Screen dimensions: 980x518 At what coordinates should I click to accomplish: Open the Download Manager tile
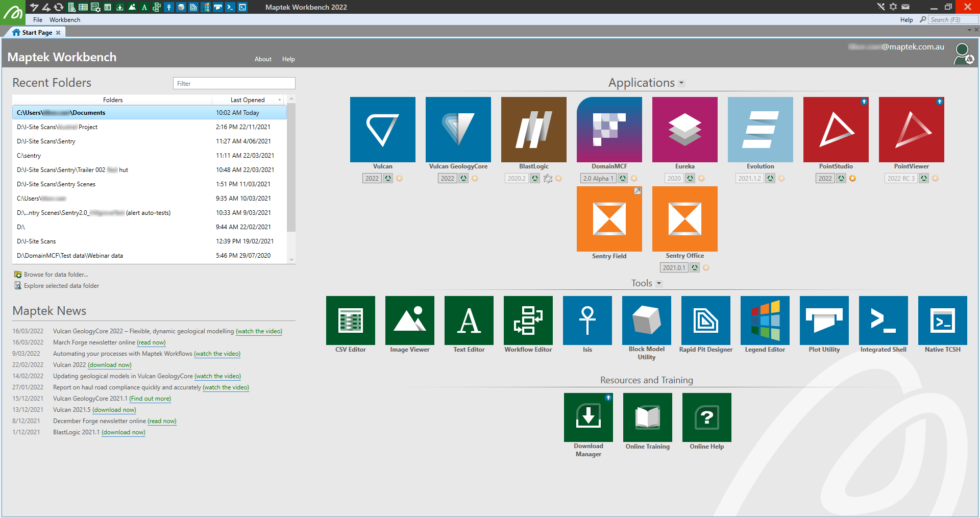589,417
